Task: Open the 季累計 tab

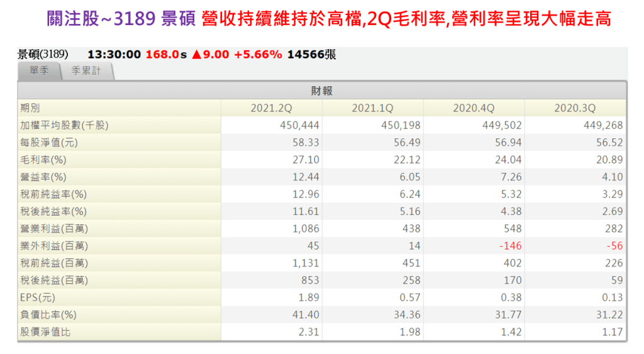Action: pyautogui.click(x=86, y=71)
